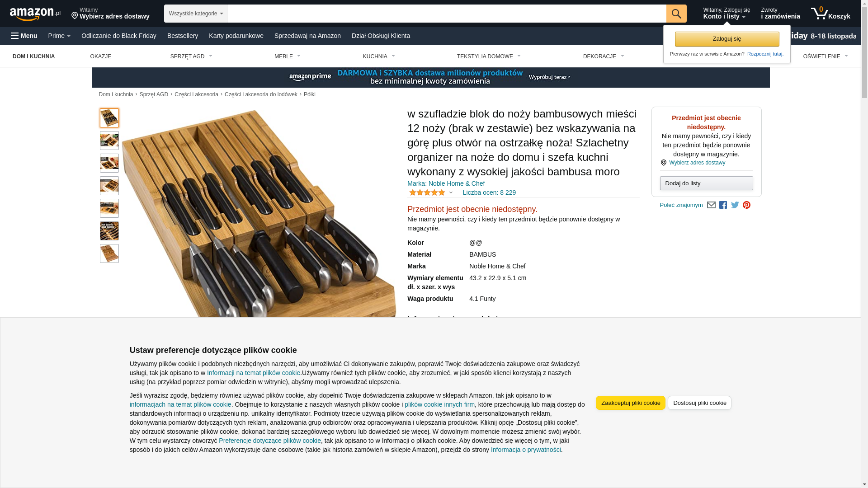Select the second product thumbnail image
This screenshot has height=488, width=868.
point(109,141)
